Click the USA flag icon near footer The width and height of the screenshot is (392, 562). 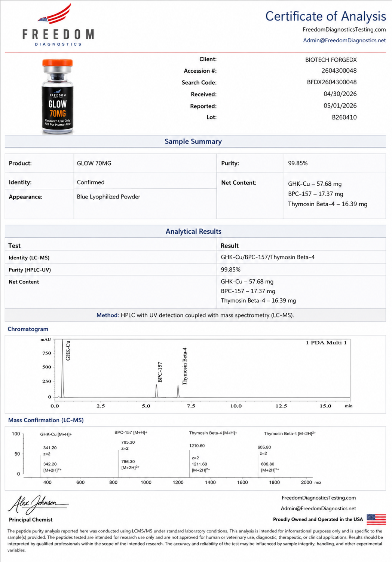click(376, 519)
